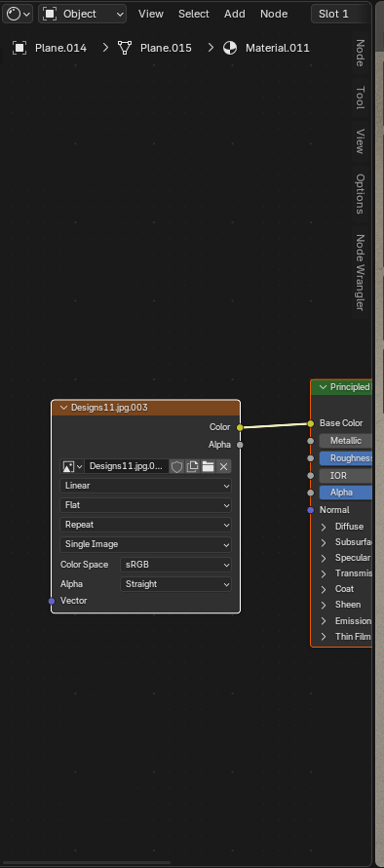This screenshot has width=384, height=868.
Task: Open the View menu
Action: point(150,14)
